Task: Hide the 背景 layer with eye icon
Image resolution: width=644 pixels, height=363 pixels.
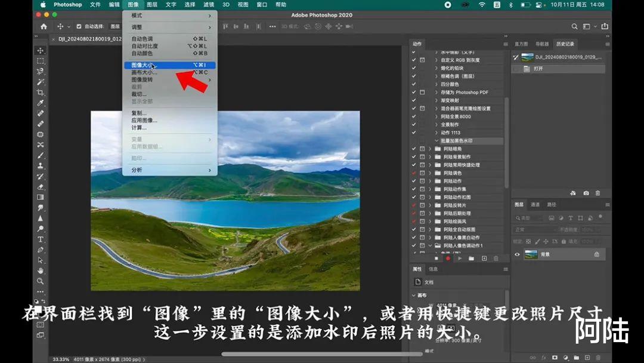Action: coord(517,254)
